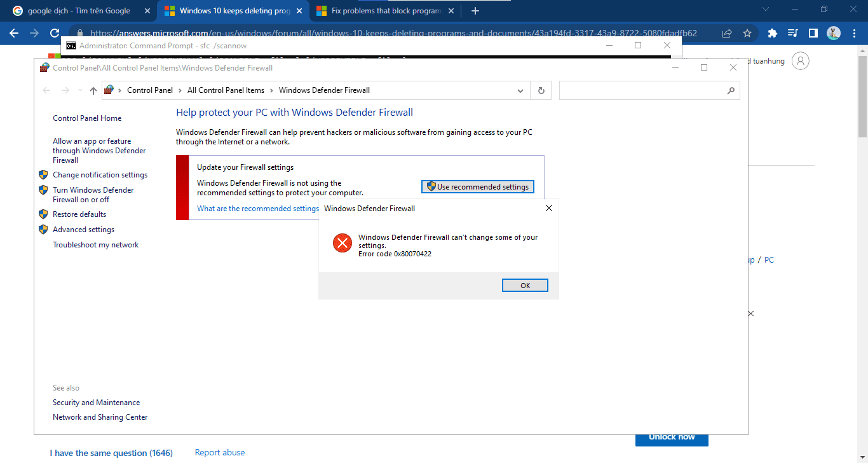Click Use recommended settings button
Image resolution: width=868 pixels, height=463 pixels.
click(x=477, y=186)
